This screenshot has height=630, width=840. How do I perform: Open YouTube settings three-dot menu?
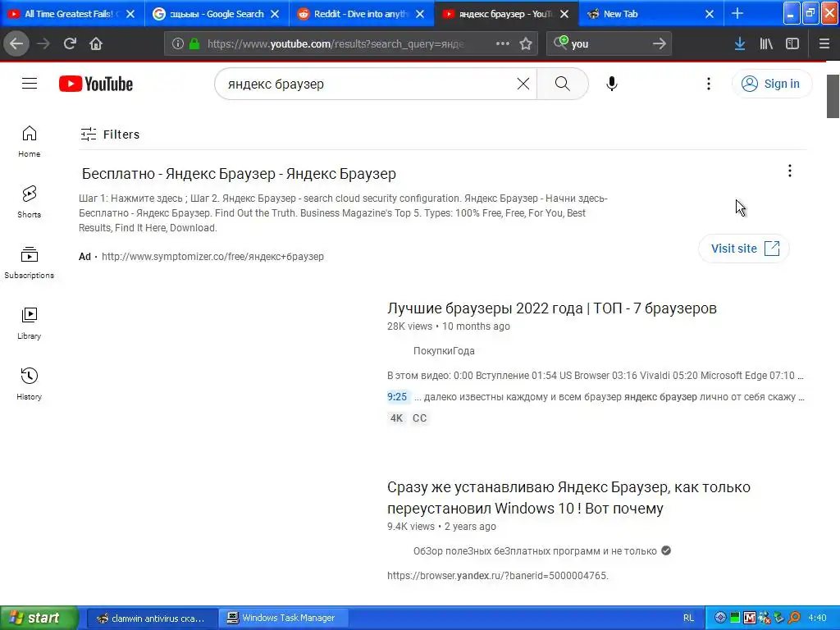click(x=708, y=84)
